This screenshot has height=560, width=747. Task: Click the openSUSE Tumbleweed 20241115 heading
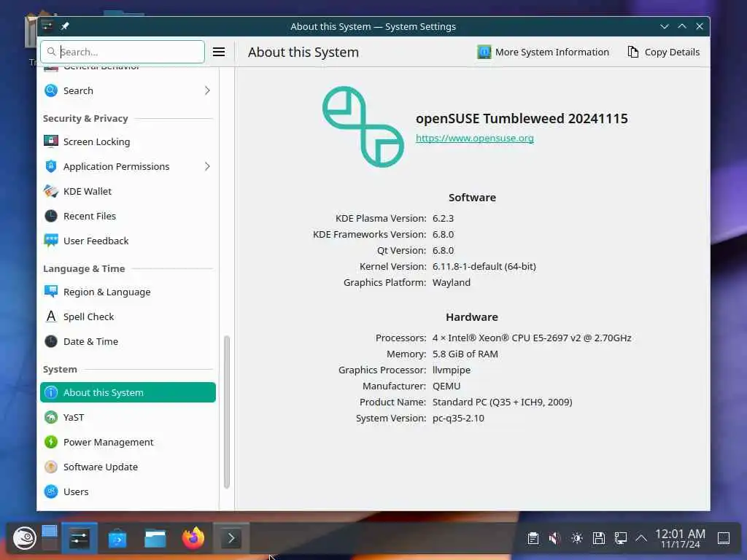[522, 119]
